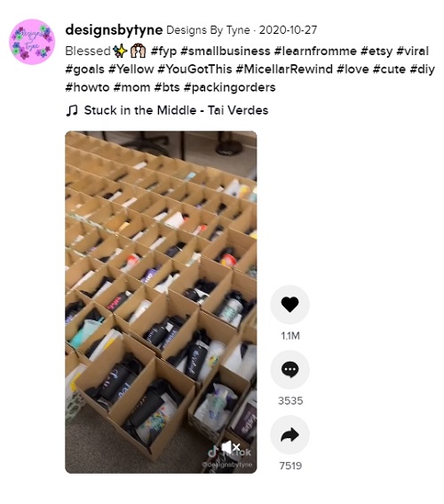
Task: Open the #smallbusiness hashtag
Action: (x=226, y=51)
